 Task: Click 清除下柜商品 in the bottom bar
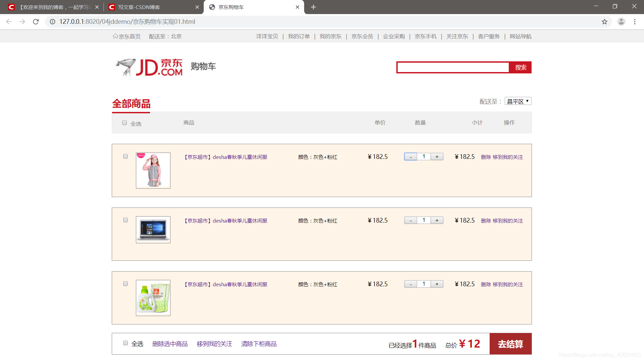click(x=259, y=344)
